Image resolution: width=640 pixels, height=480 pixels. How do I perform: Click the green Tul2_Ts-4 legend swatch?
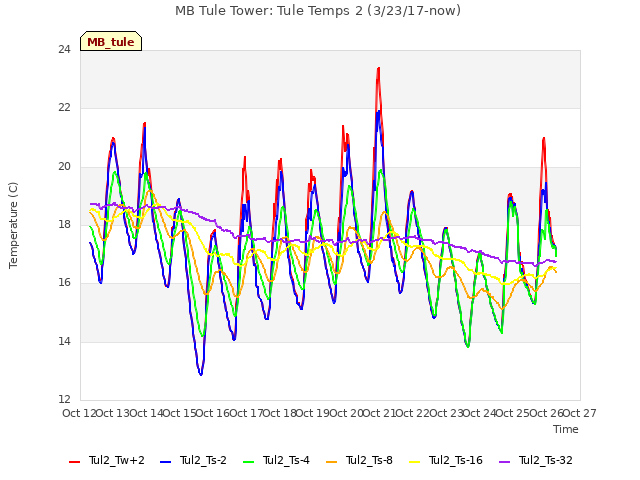(x=249, y=462)
